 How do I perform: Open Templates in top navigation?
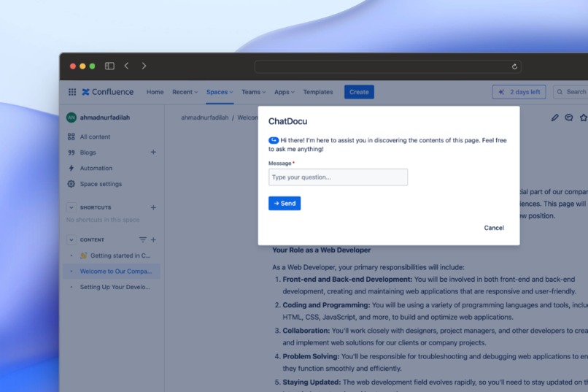click(318, 92)
